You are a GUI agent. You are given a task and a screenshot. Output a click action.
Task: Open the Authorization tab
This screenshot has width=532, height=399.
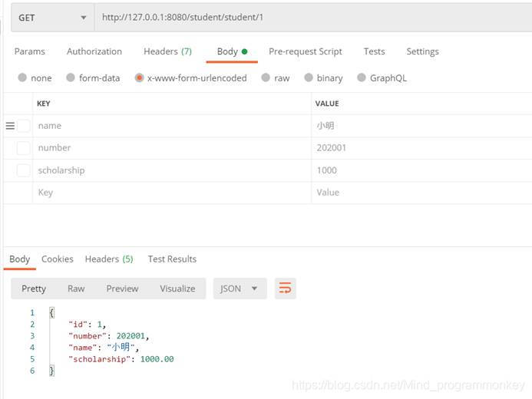94,51
